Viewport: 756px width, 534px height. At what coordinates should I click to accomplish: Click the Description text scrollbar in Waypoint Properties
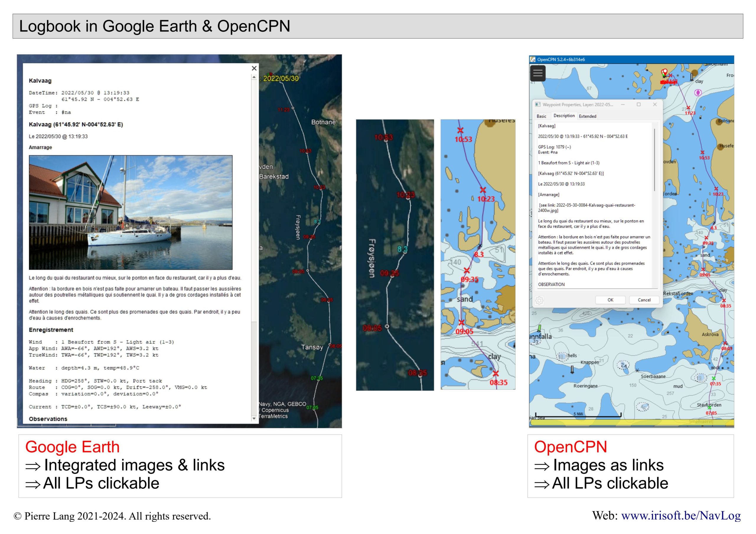[x=655, y=160]
